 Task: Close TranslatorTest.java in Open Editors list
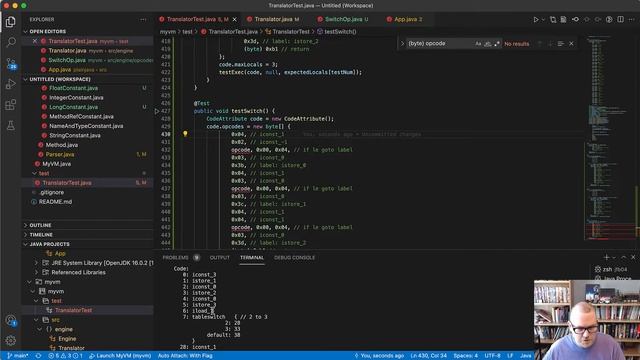pos(35,41)
